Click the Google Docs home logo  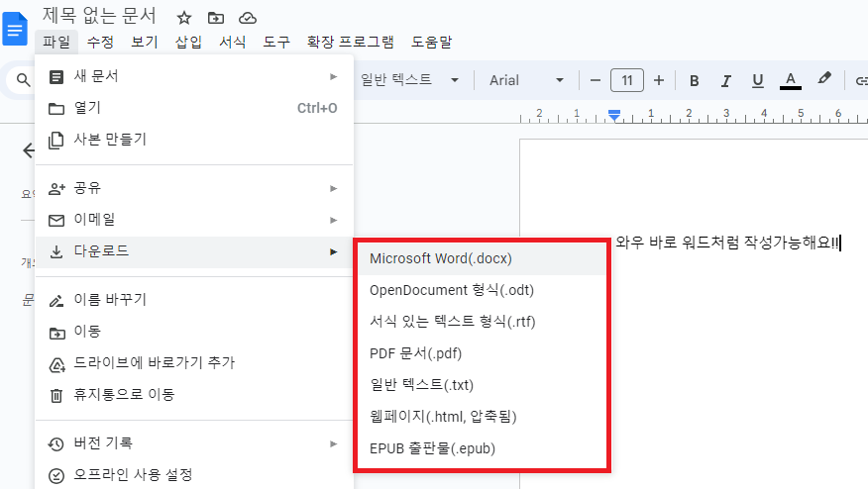tap(15, 29)
